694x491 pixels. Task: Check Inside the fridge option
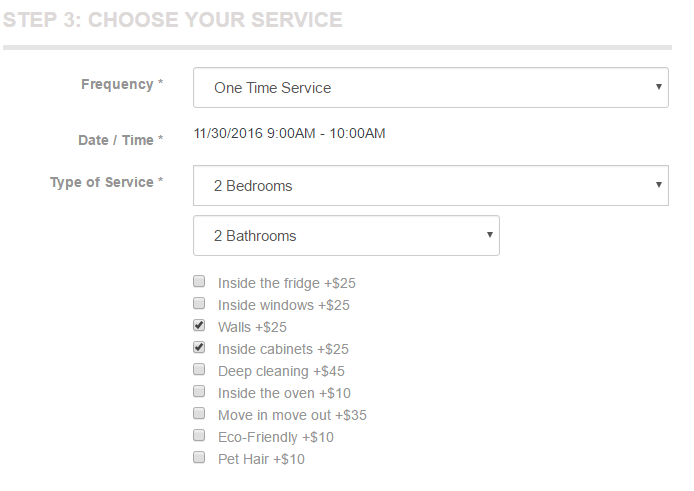(199, 281)
